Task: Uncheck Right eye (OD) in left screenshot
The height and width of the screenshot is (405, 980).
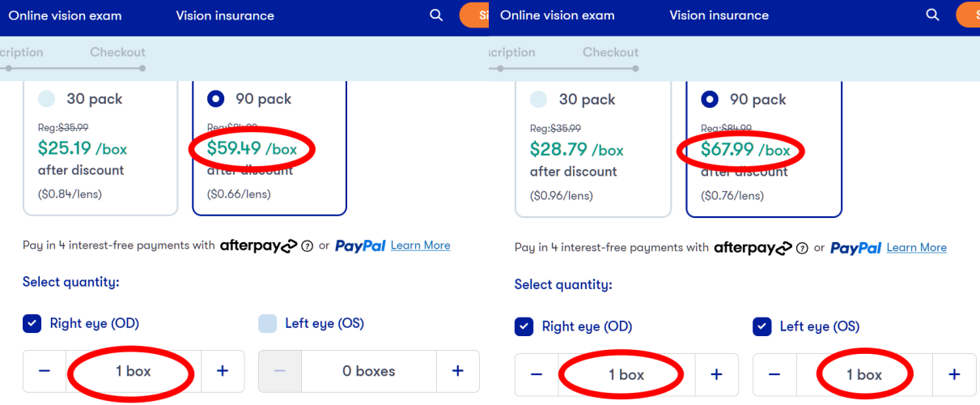Action: [32, 324]
